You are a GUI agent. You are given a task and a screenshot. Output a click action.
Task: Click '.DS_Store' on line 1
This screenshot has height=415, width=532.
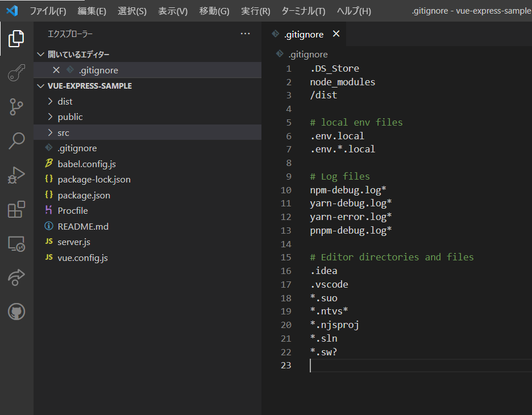pos(334,68)
